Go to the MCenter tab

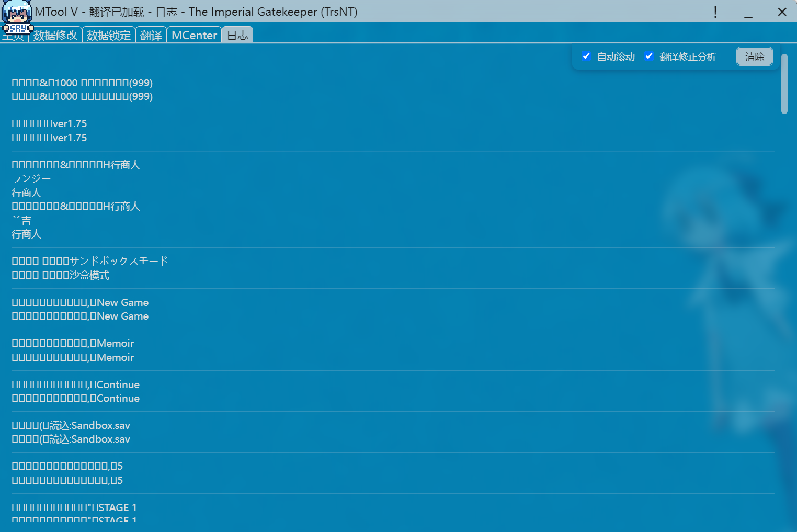tap(194, 35)
